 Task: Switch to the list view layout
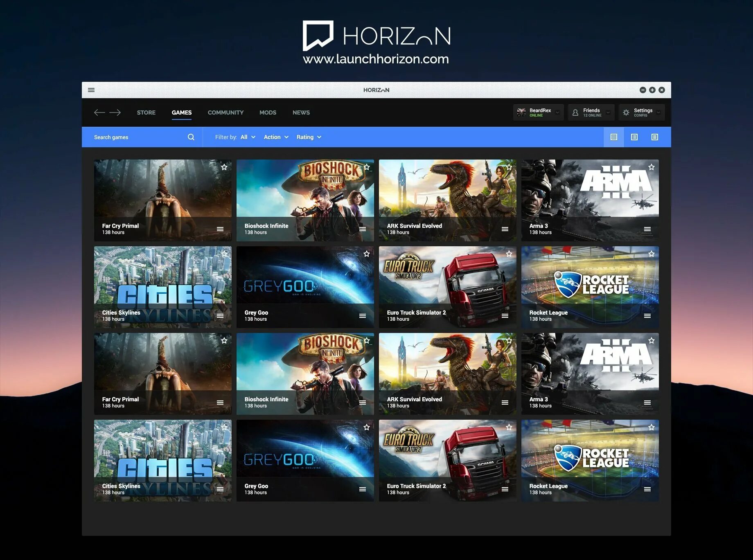tap(655, 137)
